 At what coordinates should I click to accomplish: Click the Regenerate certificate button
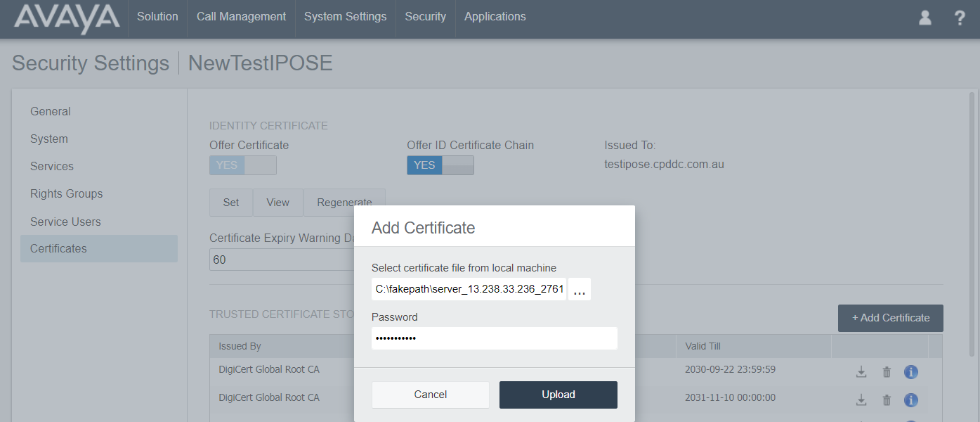344,203
